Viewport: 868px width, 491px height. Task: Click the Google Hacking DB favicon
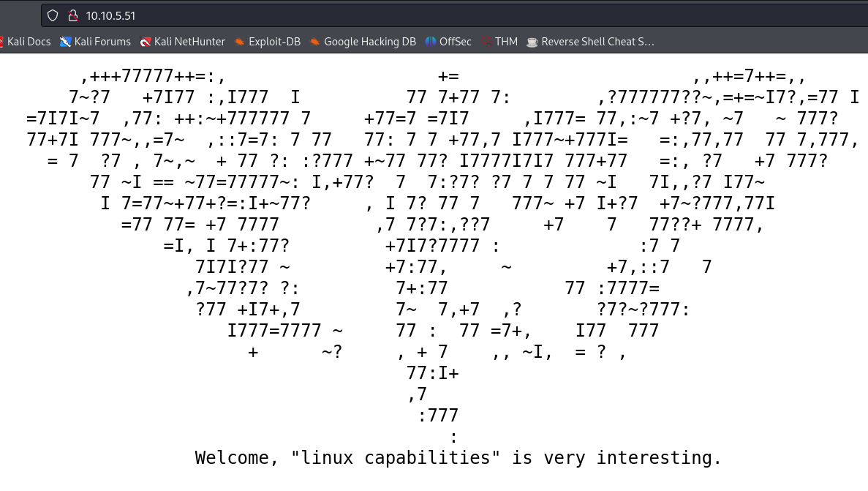point(314,42)
